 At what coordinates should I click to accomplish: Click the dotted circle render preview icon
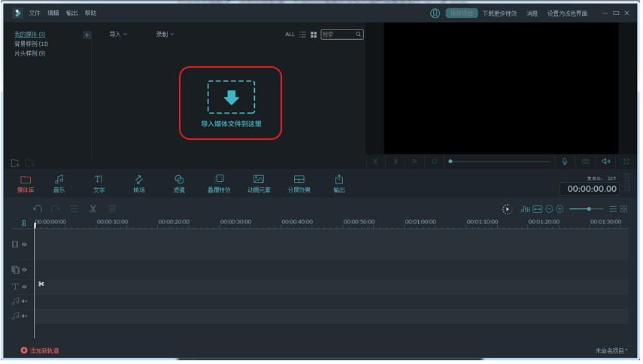508,209
